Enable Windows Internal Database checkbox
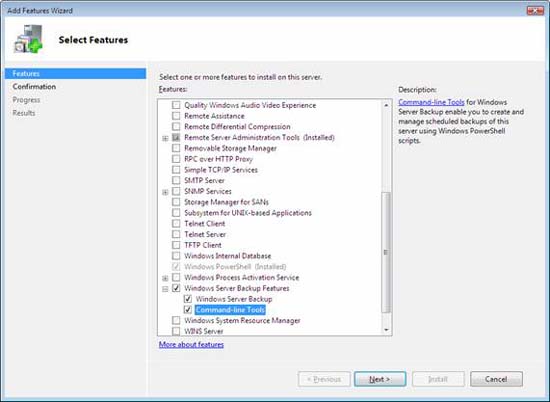 point(176,256)
